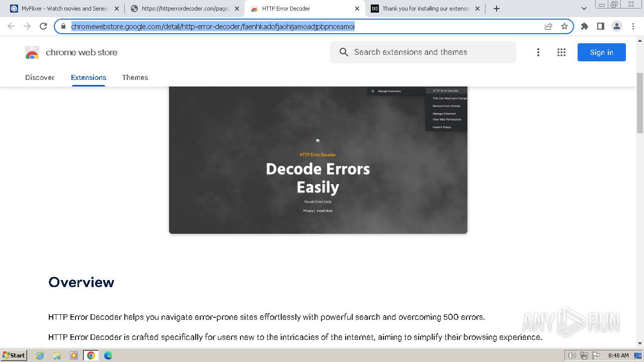Click the 'Install Now' link in preview
The image size is (644, 362).
(x=325, y=211)
